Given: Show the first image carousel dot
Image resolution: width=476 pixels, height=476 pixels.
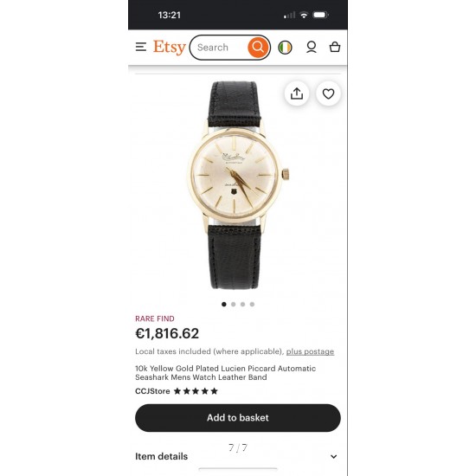Looking at the screenshot, I should click(224, 304).
